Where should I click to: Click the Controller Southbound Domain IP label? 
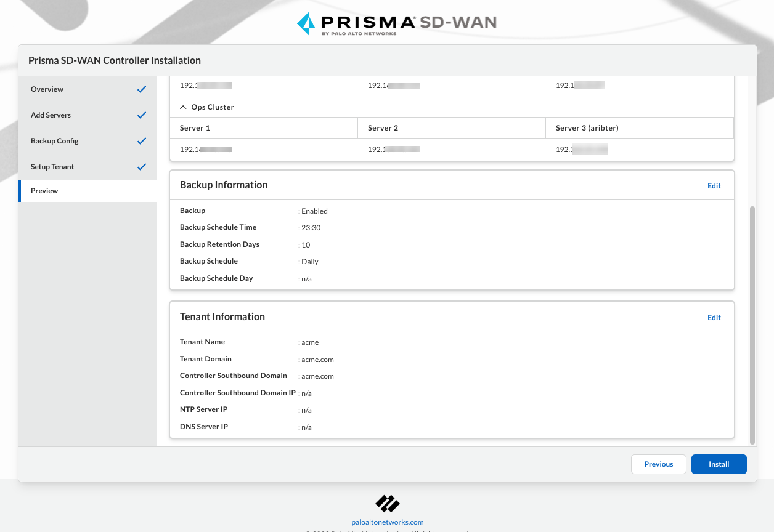click(x=238, y=393)
